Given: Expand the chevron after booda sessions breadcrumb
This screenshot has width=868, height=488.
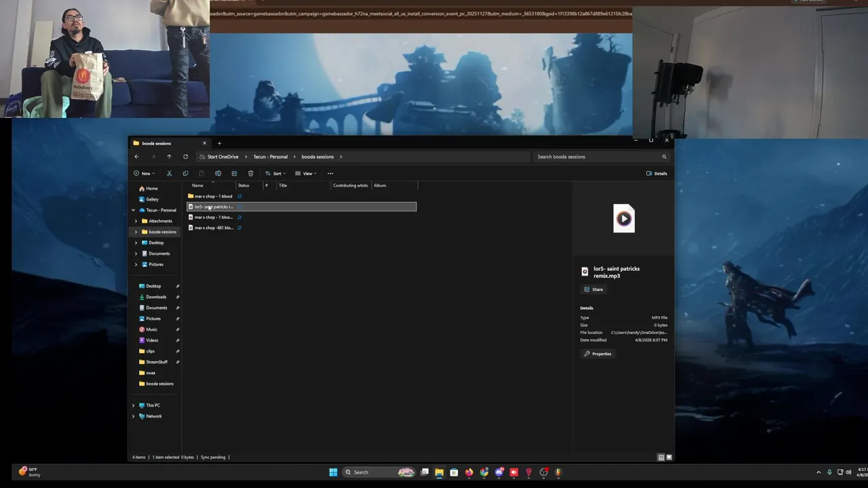Looking at the screenshot, I should [x=341, y=157].
